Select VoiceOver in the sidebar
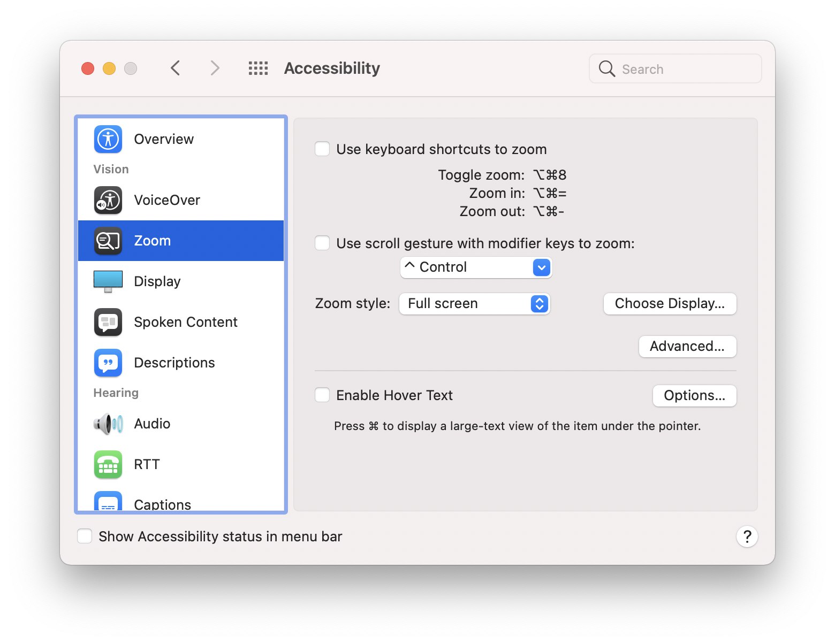The image size is (835, 644). click(181, 200)
